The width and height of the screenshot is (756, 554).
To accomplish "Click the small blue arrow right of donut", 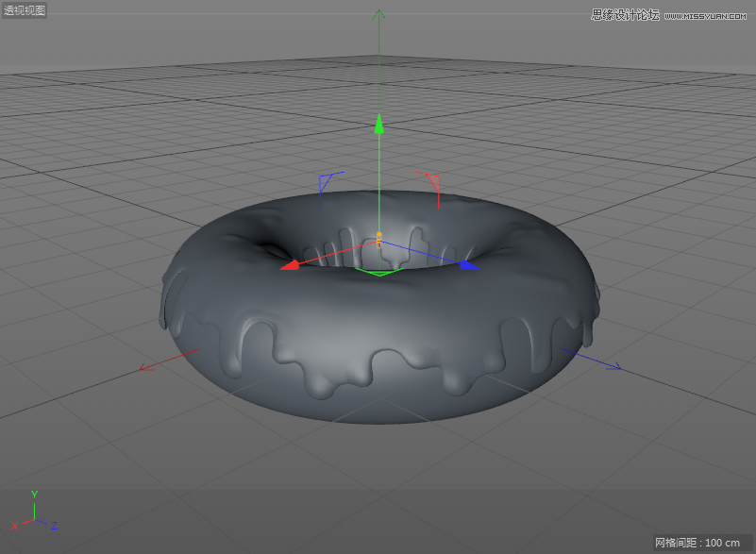I will click(615, 366).
